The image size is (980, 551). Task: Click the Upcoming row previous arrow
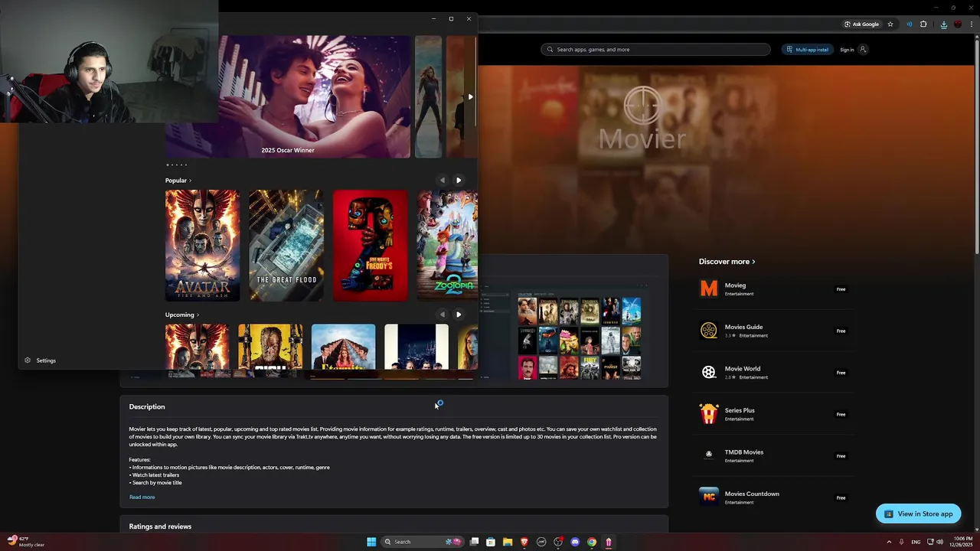point(442,315)
